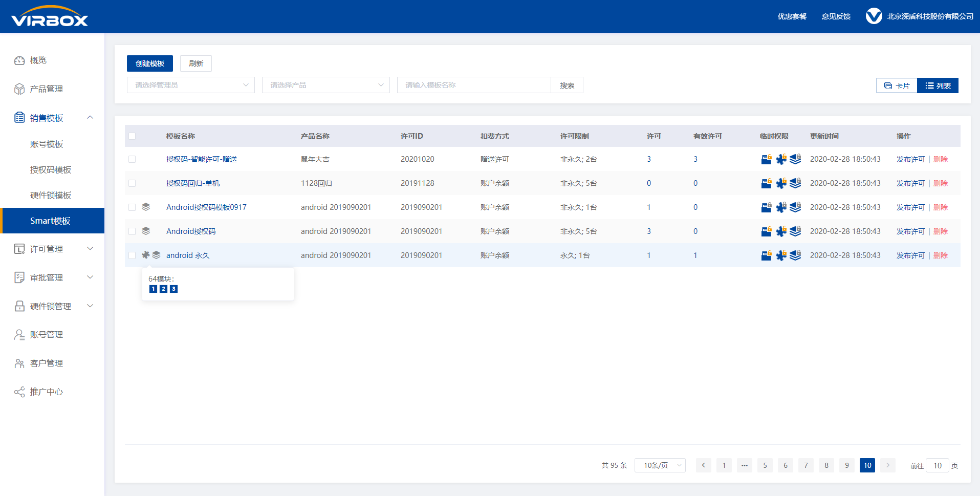The width and height of the screenshot is (980, 496).
Task: Check the android 永久 row checkbox
Action: tap(132, 255)
